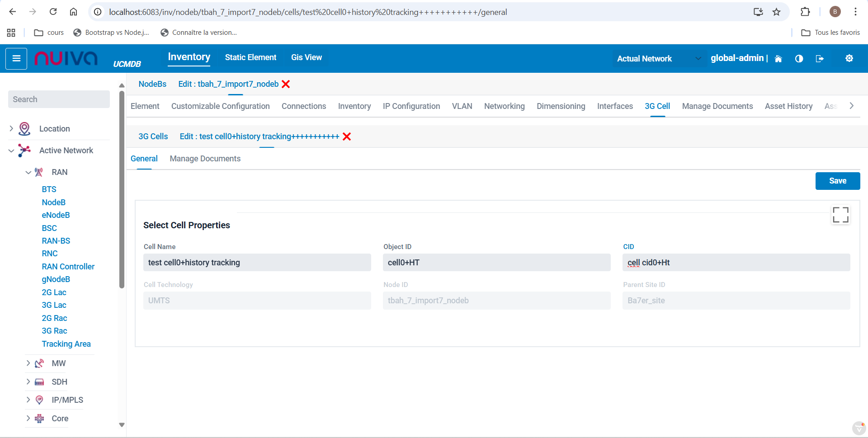Screen dimensions: 868x438
Task: Click the browser bookmark star icon
Action: pyautogui.click(x=776, y=12)
